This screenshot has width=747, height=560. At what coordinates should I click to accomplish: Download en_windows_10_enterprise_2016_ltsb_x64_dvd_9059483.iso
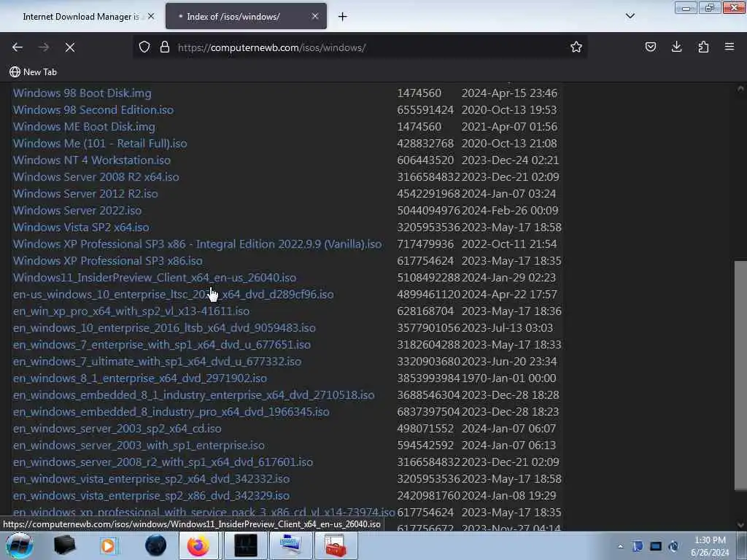[164, 327]
